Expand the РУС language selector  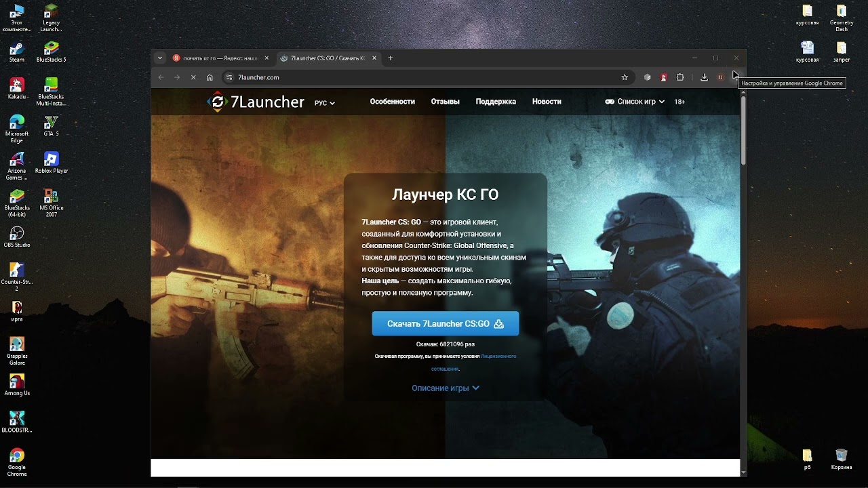pos(325,103)
